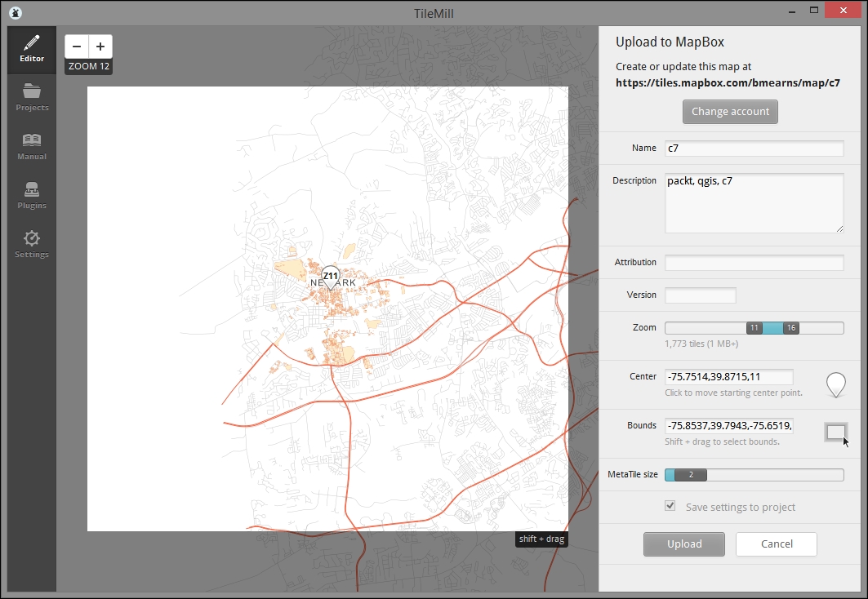The image size is (868, 599).
Task: Click the Change account button
Action: [x=729, y=112]
